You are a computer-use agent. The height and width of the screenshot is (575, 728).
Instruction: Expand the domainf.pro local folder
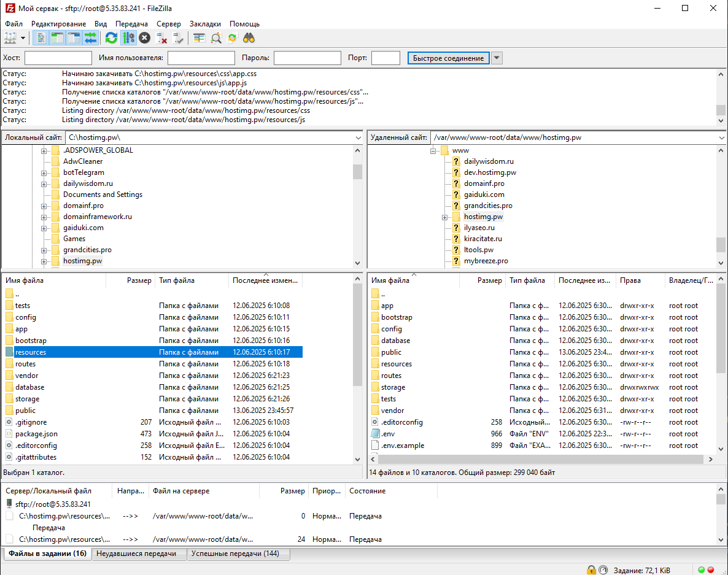pyautogui.click(x=44, y=206)
